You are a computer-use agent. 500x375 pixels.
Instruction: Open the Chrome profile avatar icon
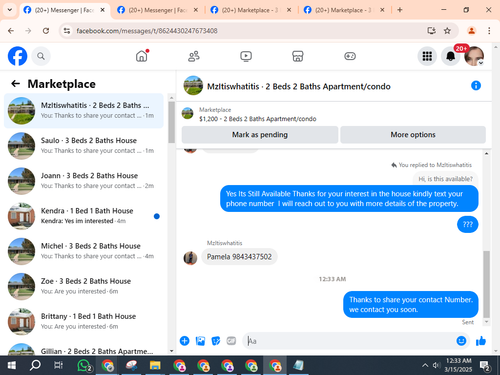471,31
